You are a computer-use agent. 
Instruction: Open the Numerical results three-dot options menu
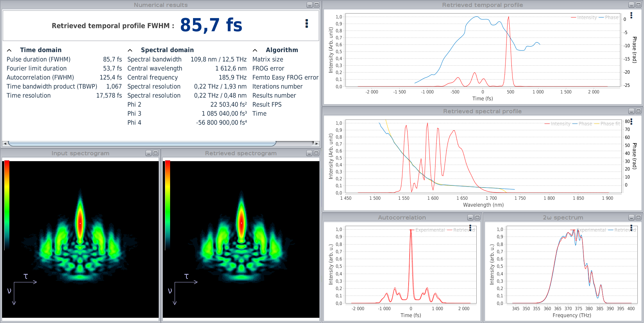click(307, 24)
